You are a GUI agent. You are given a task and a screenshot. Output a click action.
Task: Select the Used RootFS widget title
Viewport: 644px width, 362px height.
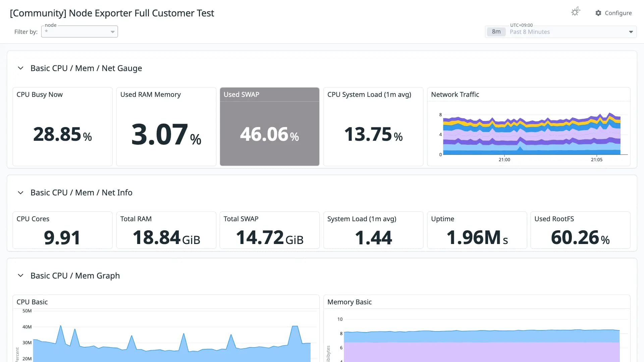(x=554, y=219)
